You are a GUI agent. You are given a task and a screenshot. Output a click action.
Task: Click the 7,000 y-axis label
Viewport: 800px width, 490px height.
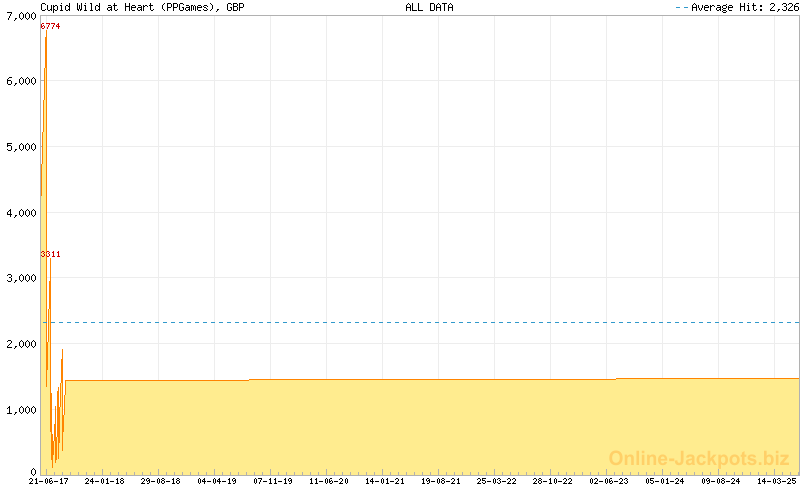click(x=21, y=15)
